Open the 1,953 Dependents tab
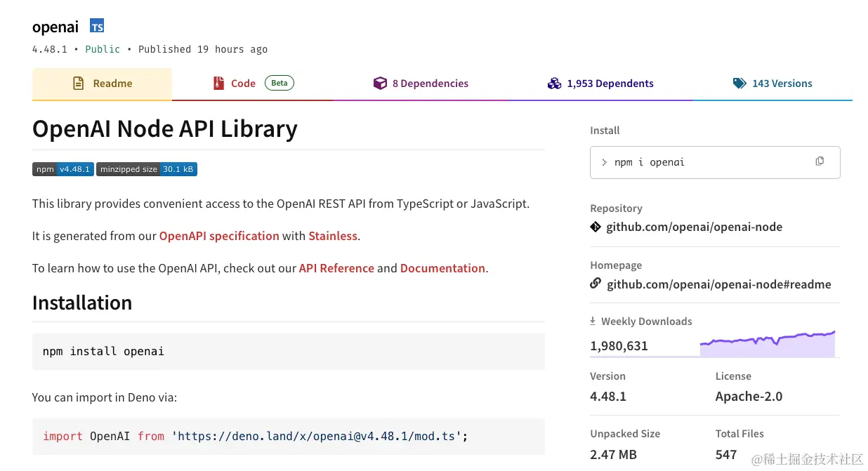868x471 pixels. coord(600,84)
